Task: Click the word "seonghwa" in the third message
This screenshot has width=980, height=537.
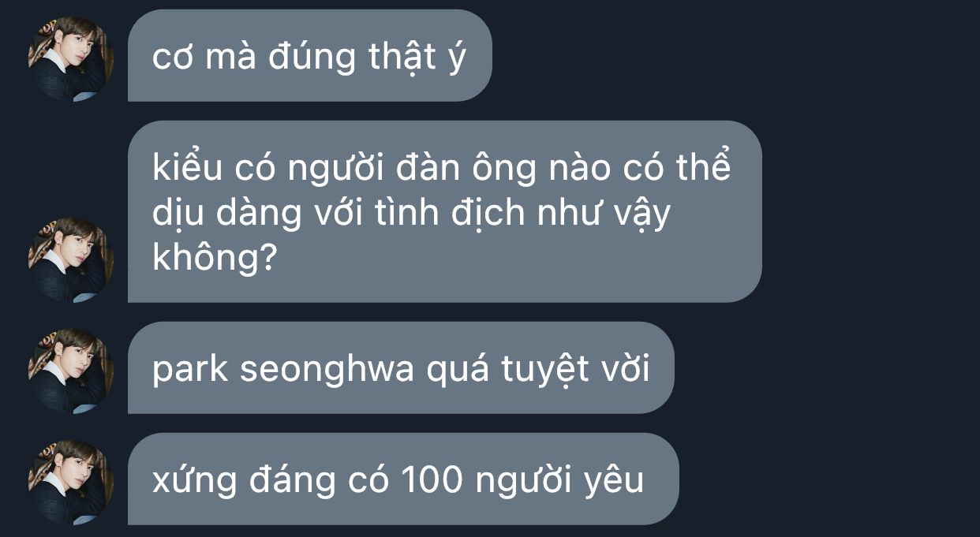Action: (x=327, y=369)
